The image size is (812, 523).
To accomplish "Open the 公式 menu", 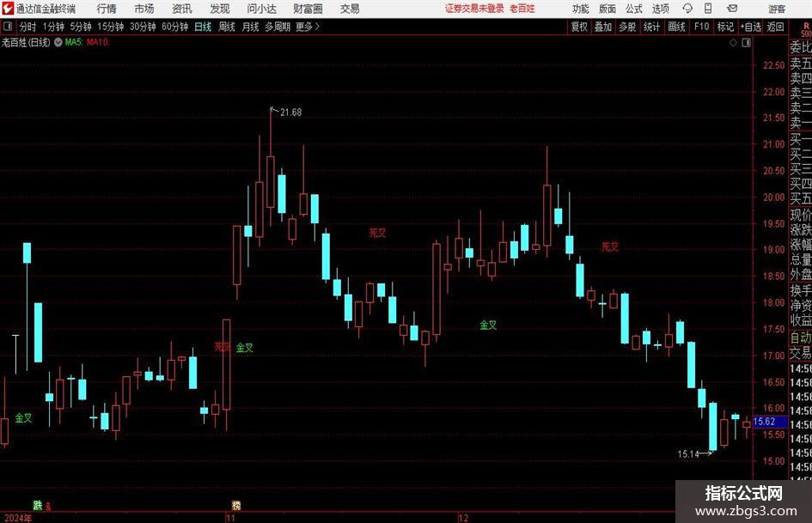I will pos(634,9).
